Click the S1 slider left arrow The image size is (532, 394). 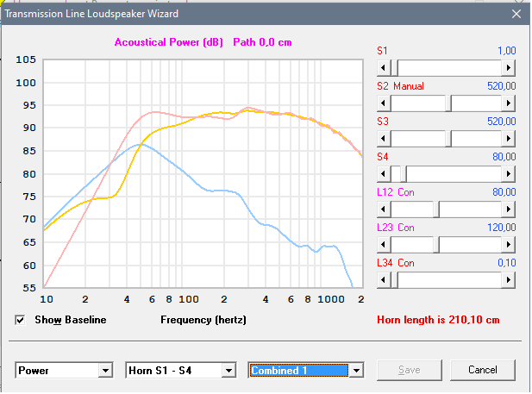coord(384,66)
